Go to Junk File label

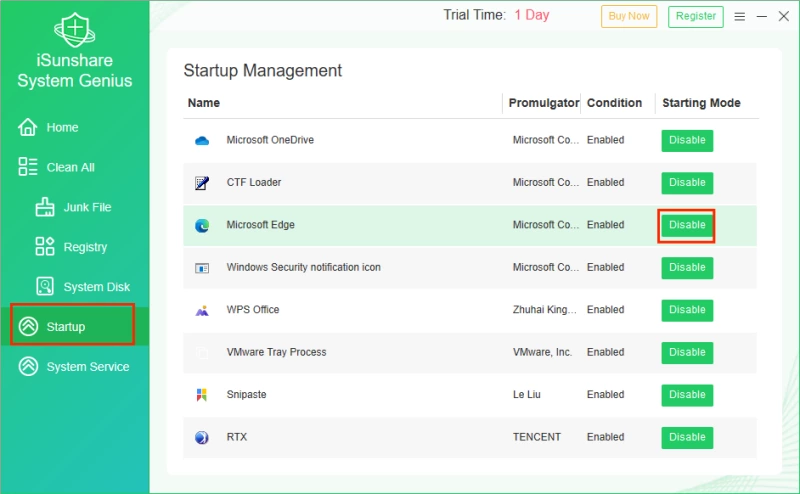(x=87, y=207)
